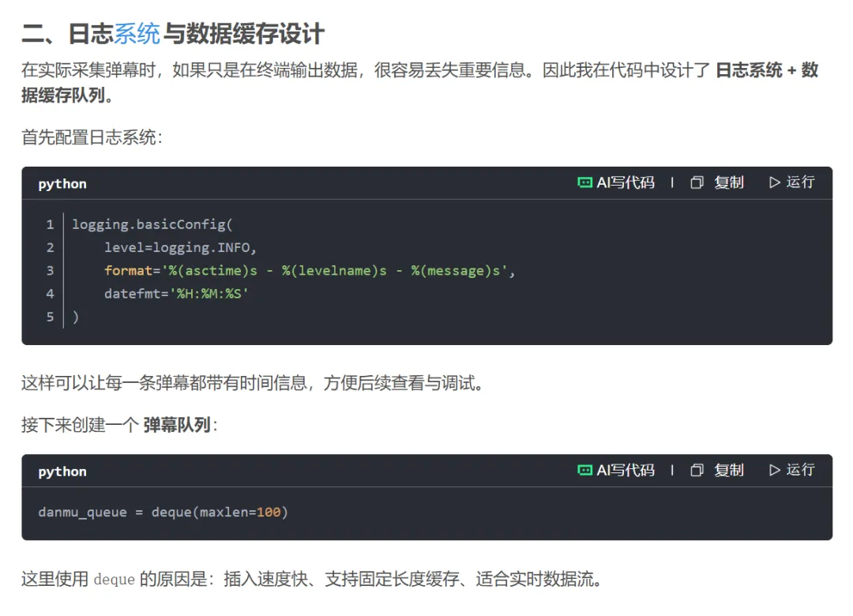Image resolution: width=853 pixels, height=616 pixels.
Task: Click the blue 系统 link in the heading
Action: click(x=137, y=35)
